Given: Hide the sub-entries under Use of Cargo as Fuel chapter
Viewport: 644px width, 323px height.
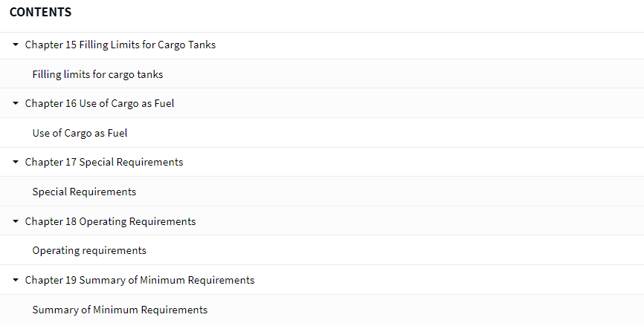Looking at the screenshot, I should click(x=16, y=103).
